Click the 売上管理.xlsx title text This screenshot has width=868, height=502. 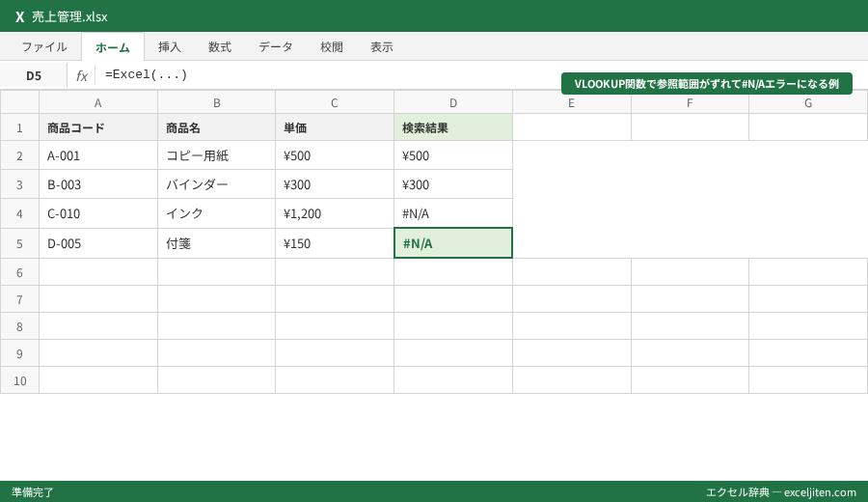pyautogui.click(x=69, y=16)
